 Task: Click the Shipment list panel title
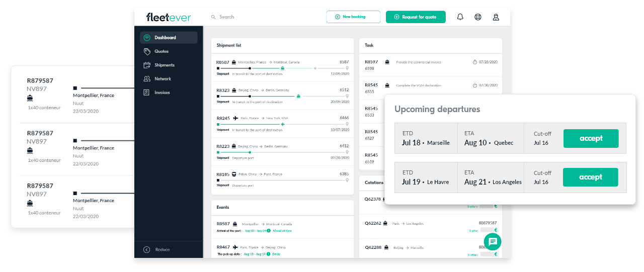point(229,45)
